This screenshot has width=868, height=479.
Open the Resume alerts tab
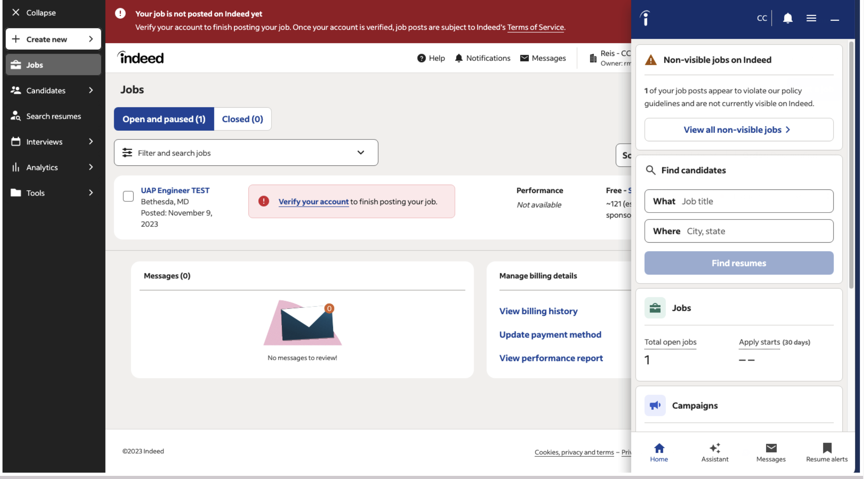[x=827, y=452]
